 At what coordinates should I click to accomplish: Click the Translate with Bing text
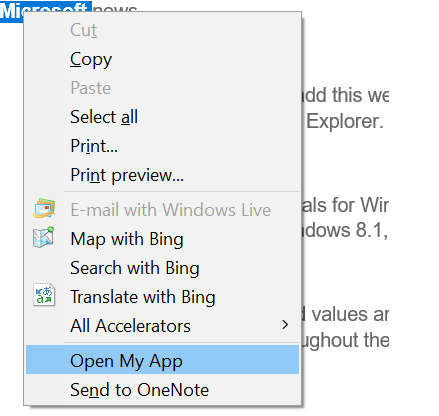(x=143, y=297)
